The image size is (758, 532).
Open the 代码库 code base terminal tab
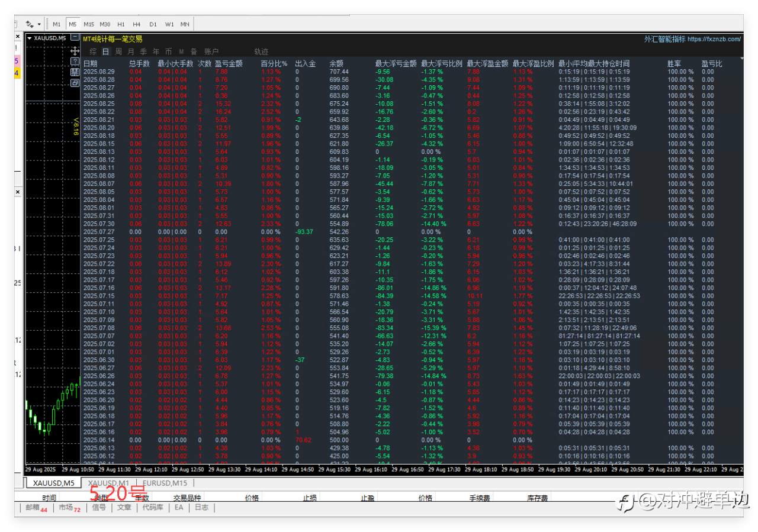point(152,508)
